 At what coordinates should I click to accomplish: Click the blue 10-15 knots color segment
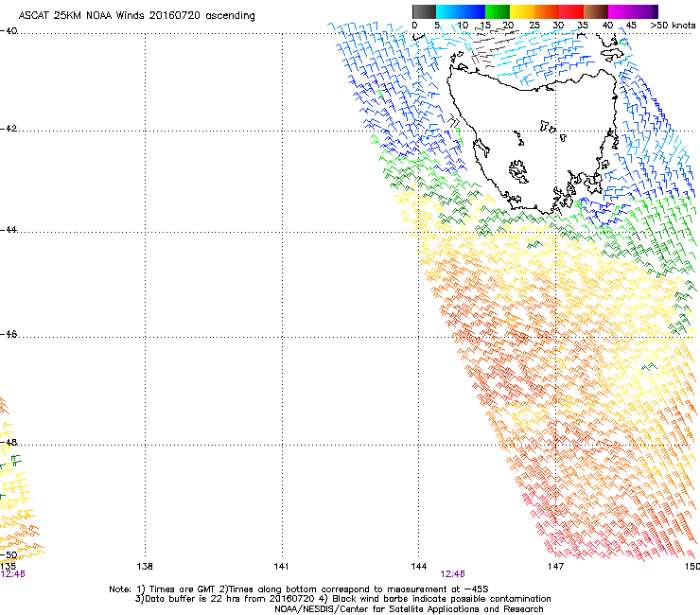click(x=473, y=11)
